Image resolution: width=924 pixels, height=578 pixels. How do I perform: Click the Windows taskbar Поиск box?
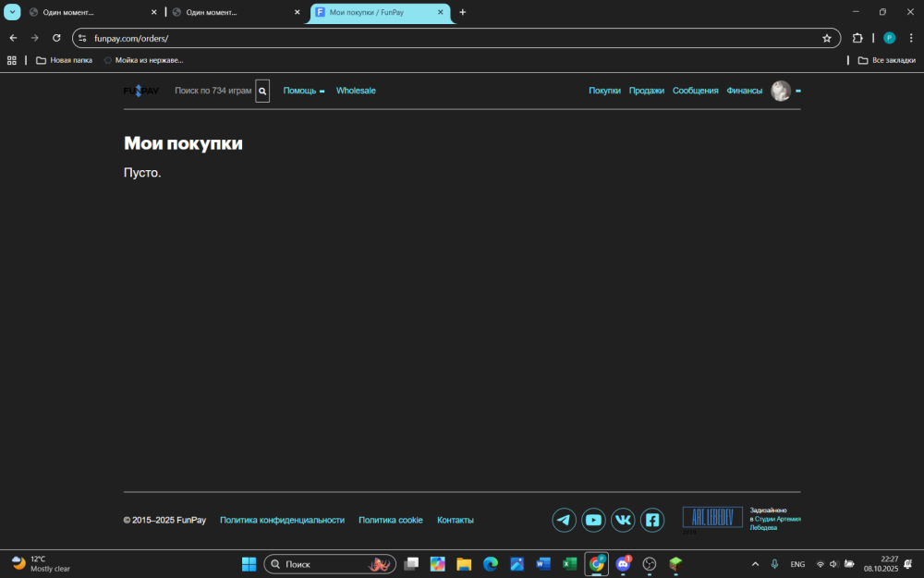click(330, 564)
